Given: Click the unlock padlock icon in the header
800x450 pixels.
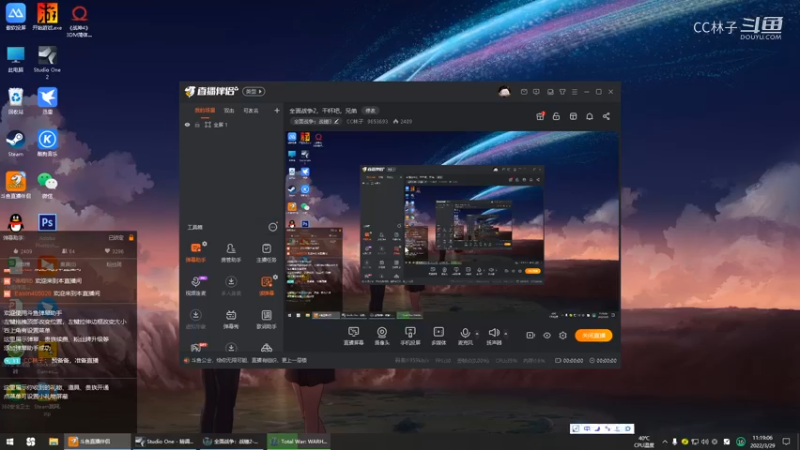Looking at the screenshot, I should (556, 116).
